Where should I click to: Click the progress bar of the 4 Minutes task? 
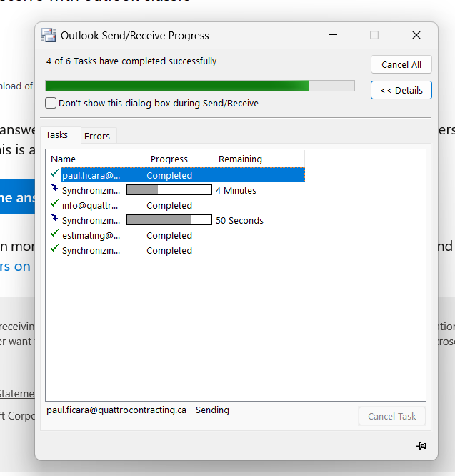click(169, 190)
